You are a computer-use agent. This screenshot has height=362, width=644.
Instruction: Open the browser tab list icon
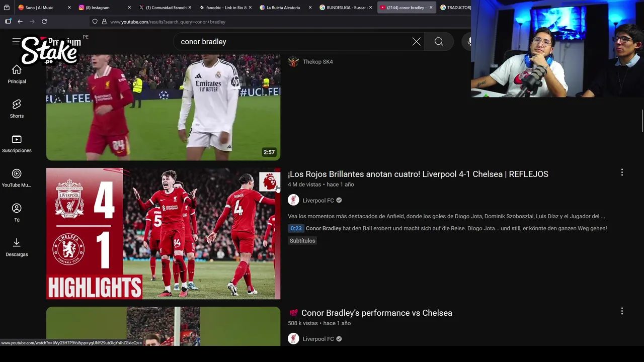pos(7,8)
